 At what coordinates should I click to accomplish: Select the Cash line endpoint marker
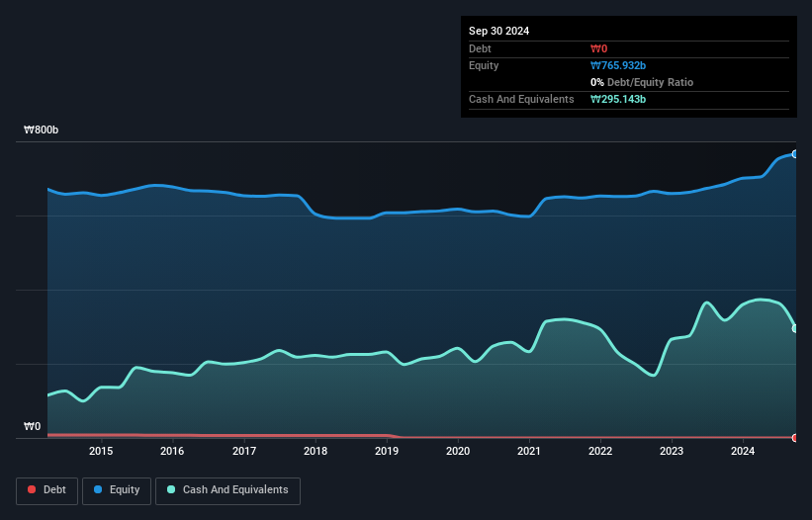[795, 328]
